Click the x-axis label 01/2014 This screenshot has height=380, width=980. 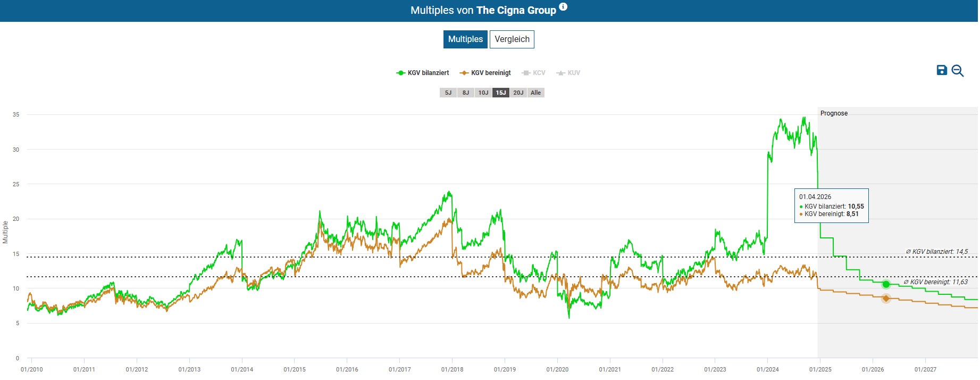tap(242, 369)
